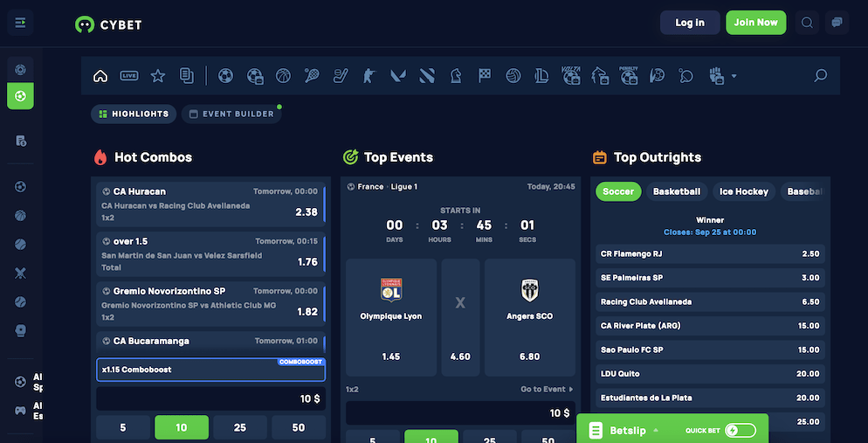The image size is (868, 443).
Task: Bet on Olympique Lyon at 1.45
Action: pyautogui.click(x=391, y=317)
